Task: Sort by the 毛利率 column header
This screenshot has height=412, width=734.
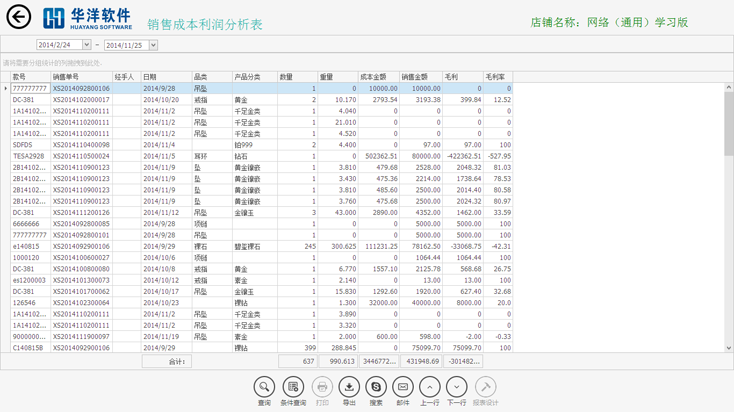Action: [498, 77]
